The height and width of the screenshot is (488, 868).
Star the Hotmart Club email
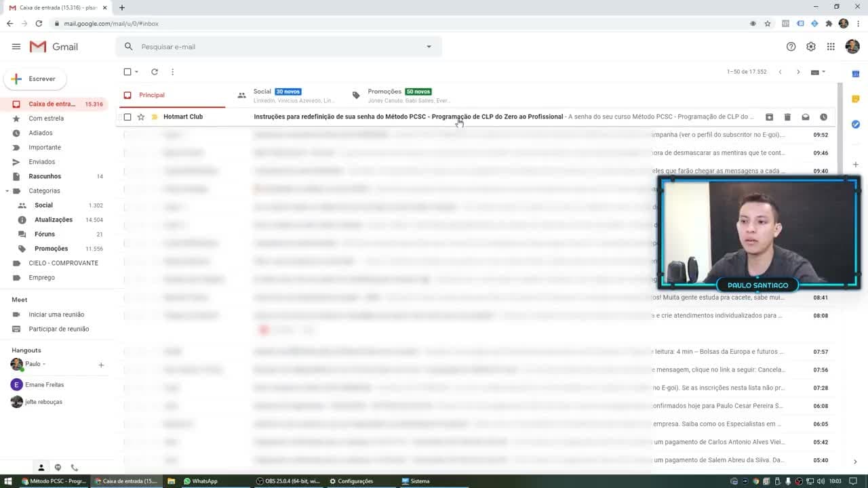141,117
